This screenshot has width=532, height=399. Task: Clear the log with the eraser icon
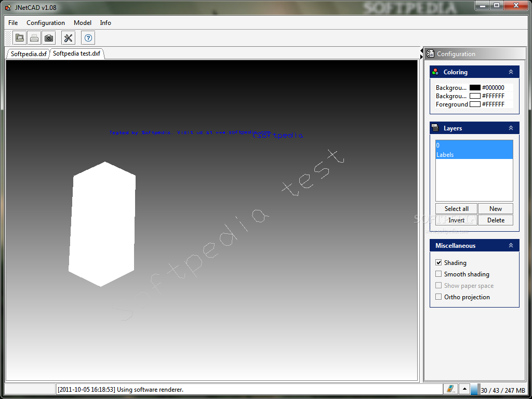click(x=450, y=390)
